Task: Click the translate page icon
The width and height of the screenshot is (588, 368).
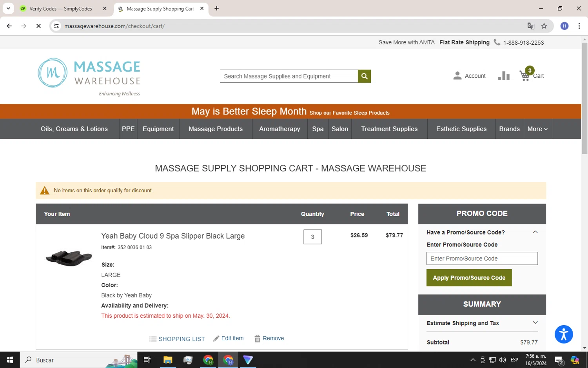Action: click(531, 26)
